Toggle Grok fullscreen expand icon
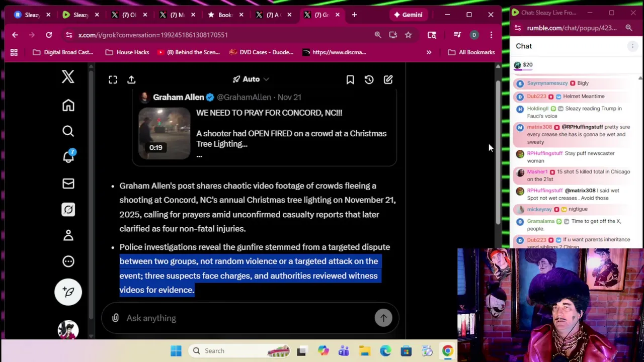This screenshot has height=362, width=644. click(113, 79)
